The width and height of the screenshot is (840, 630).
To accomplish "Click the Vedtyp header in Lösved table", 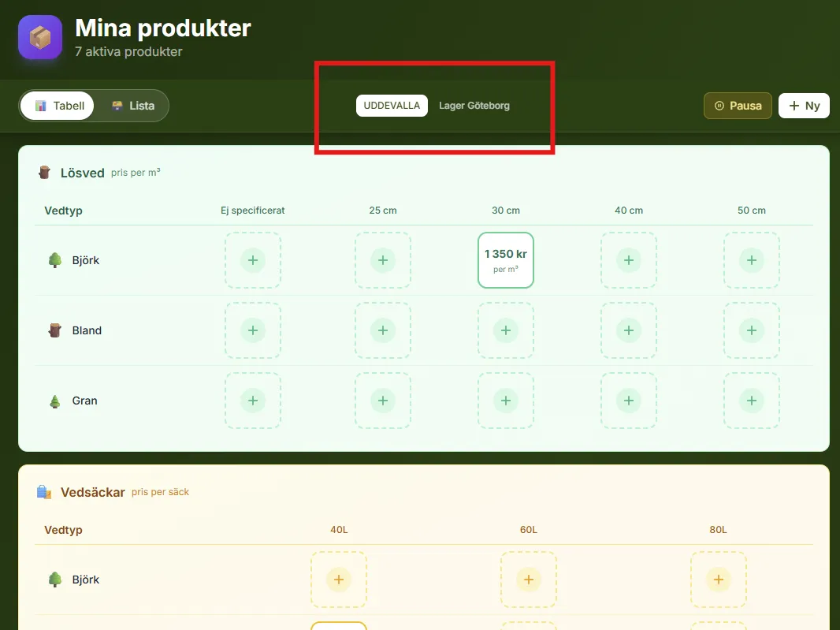I will point(63,211).
